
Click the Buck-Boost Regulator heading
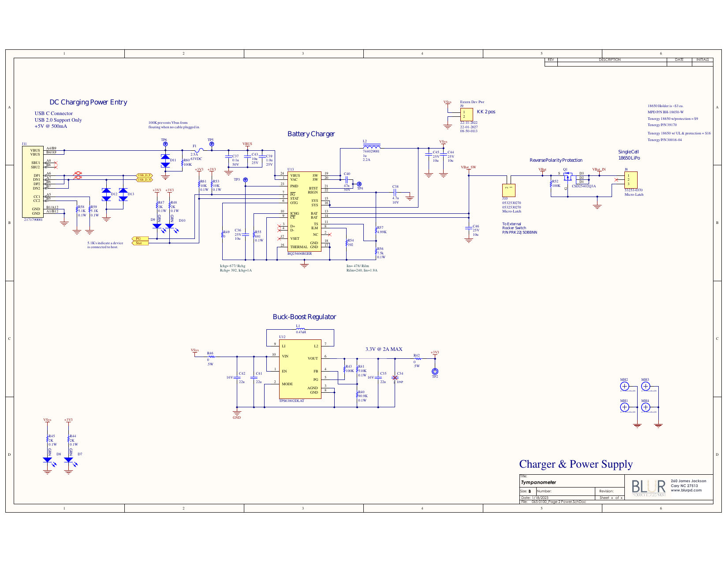click(x=304, y=317)
